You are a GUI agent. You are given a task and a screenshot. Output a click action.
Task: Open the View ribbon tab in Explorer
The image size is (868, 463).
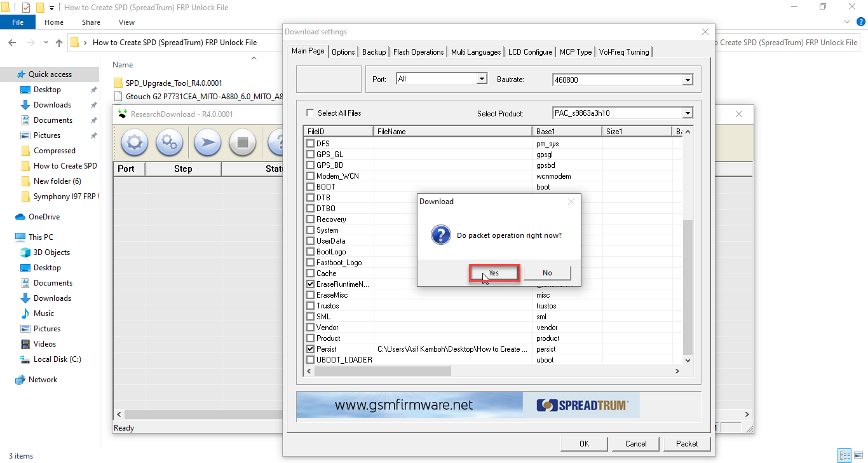[126, 22]
